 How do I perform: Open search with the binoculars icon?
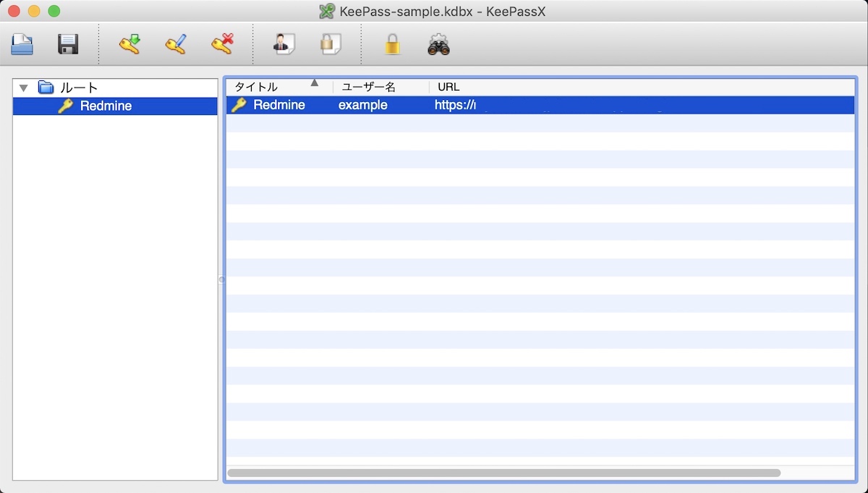pos(438,45)
